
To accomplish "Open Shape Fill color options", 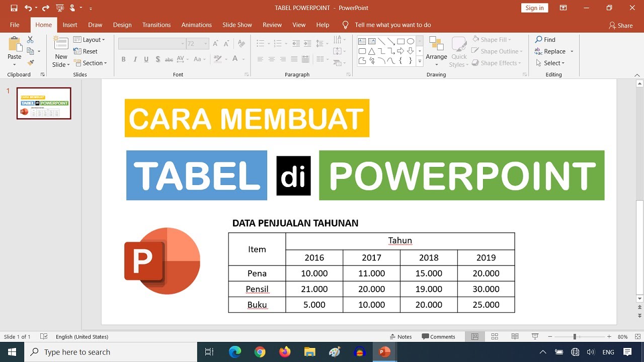I will point(491,40).
